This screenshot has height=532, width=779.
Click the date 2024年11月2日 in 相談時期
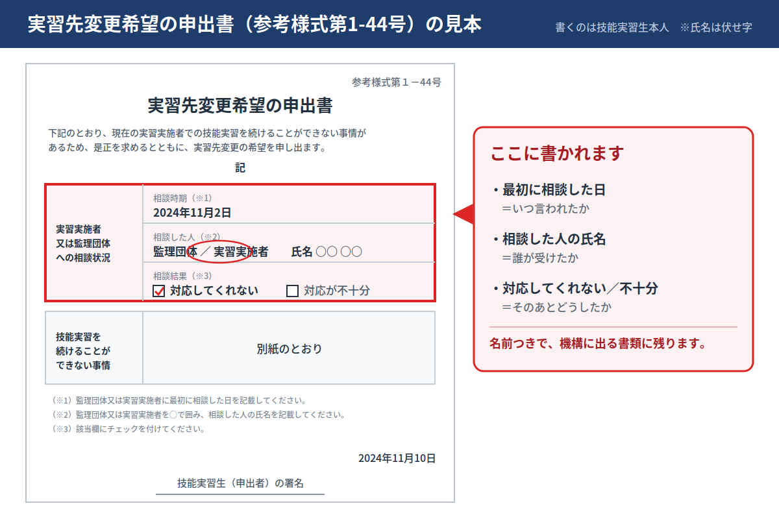tap(192, 212)
